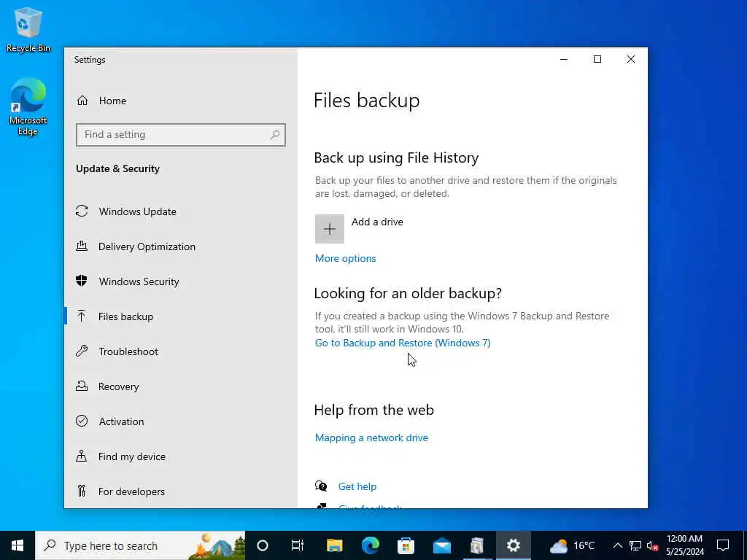Click the Delivery Optimization icon

[82, 246]
